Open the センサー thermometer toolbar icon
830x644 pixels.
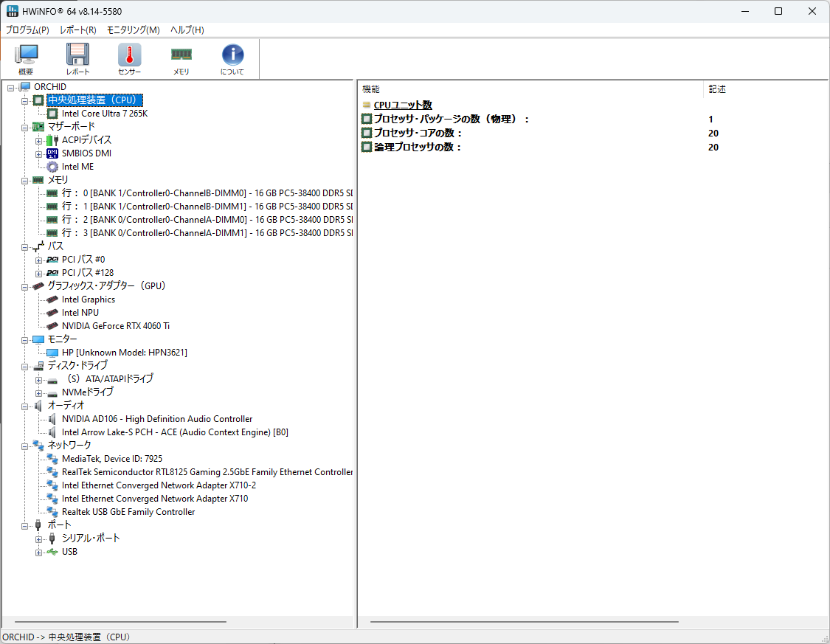coord(129,59)
